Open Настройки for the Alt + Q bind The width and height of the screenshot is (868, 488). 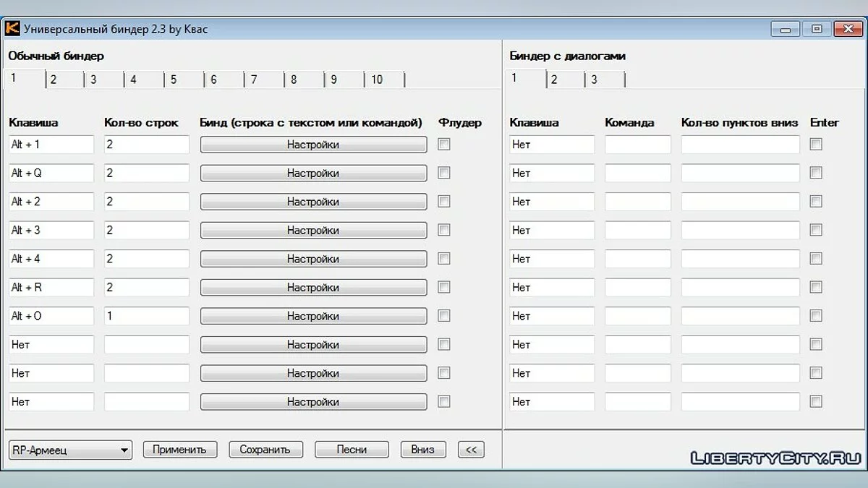pos(313,173)
